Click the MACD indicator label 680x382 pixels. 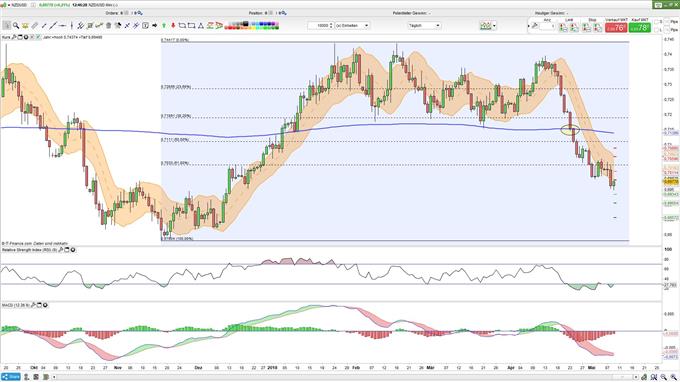pyautogui.click(x=16, y=305)
